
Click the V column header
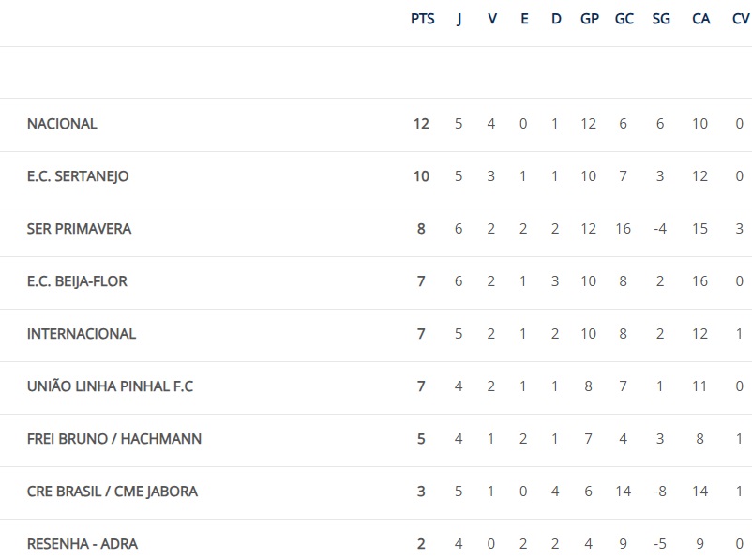[x=492, y=19]
